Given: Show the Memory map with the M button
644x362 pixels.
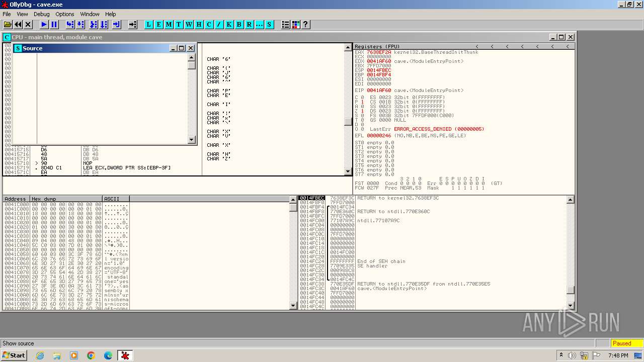Looking at the screenshot, I should 169,24.
